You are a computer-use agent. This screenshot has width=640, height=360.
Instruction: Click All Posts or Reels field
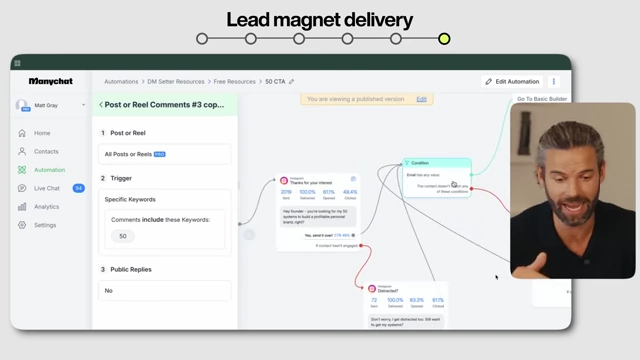(165, 154)
